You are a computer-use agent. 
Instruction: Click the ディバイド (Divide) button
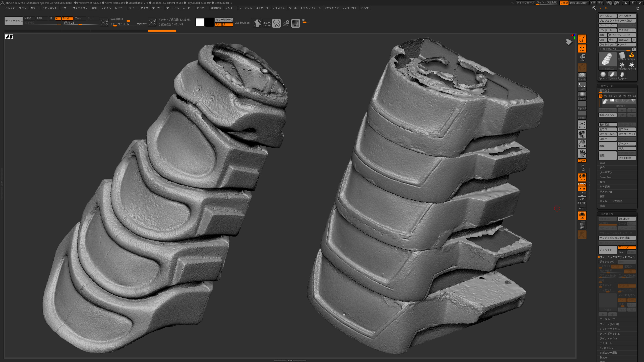click(607, 250)
